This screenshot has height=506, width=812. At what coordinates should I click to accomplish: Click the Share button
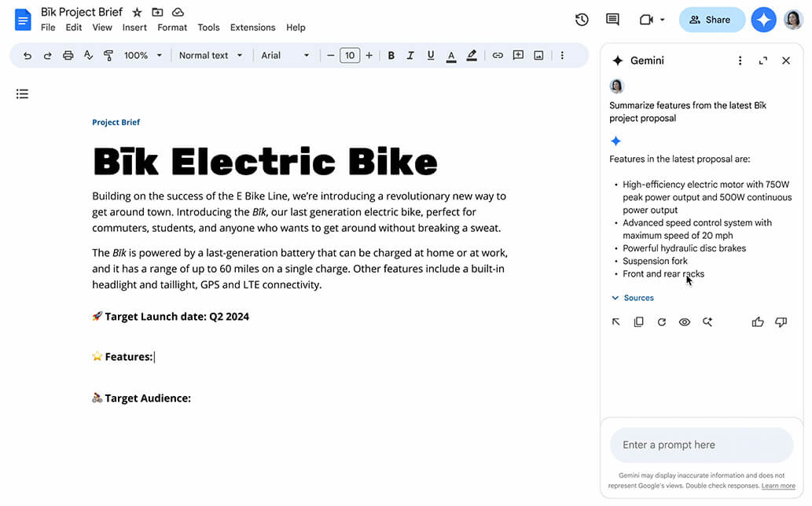pos(712,20)
